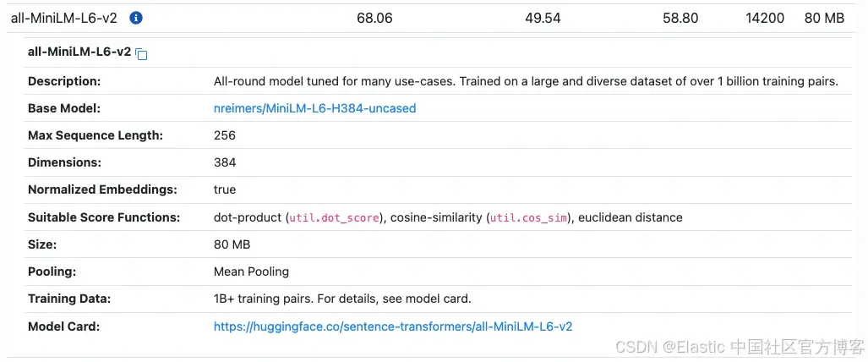Click the 80 MB size in top row
Screen dimensions: 868x362
tap(824, 19)
